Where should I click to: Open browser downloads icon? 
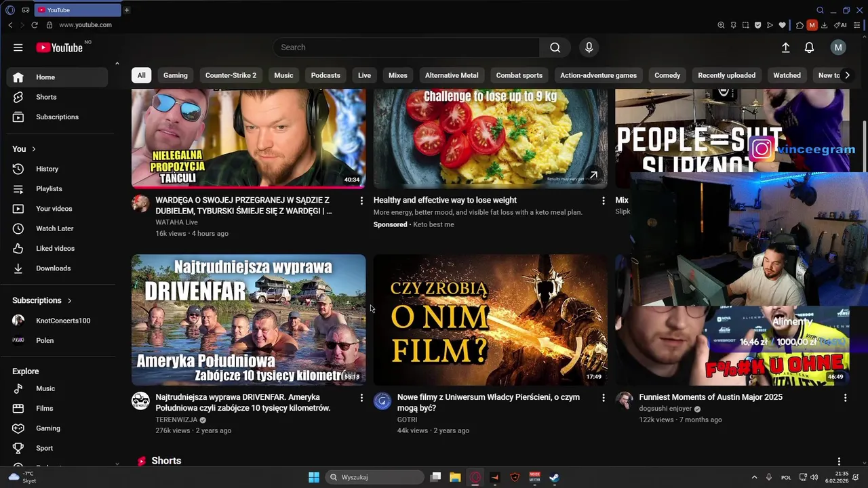(x=824, y=25)
